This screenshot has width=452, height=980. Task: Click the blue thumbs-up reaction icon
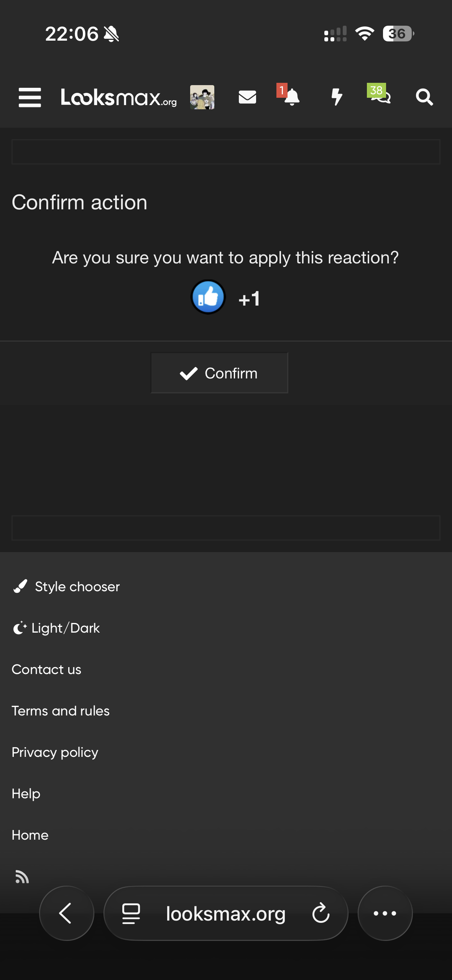(208, 297)
